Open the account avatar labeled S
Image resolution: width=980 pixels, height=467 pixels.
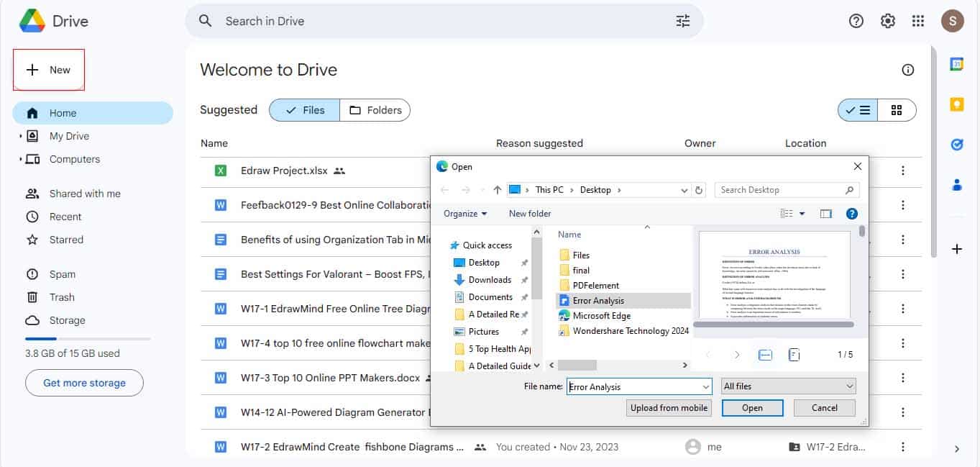953,21
